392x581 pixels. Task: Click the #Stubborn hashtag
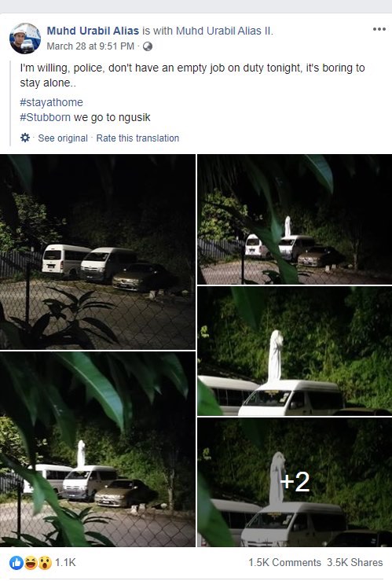click(45, 117)
